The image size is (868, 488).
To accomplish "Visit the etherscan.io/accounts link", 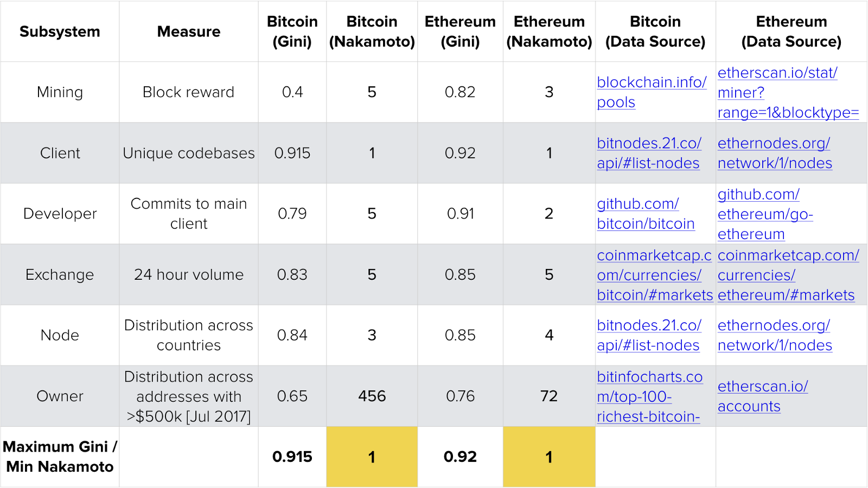I will (x=762, y=387).
